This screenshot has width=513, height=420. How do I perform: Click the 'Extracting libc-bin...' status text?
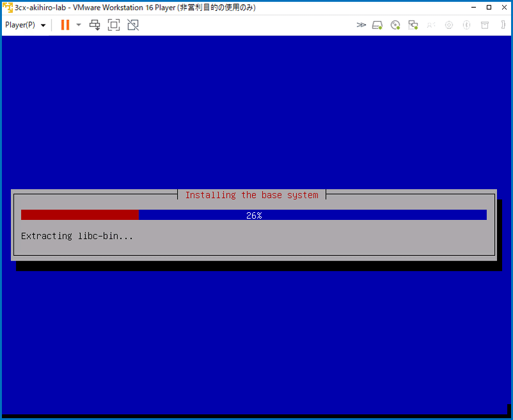pyautogui.click(x=77, y=236)
